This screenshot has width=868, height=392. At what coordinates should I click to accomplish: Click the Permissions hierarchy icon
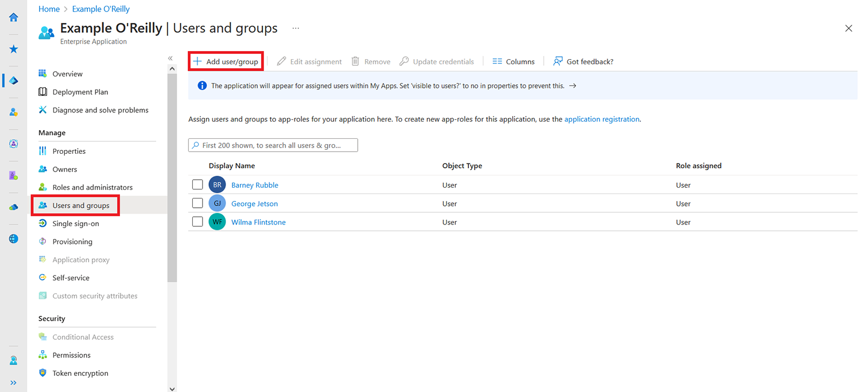click(x=42, y=355)
